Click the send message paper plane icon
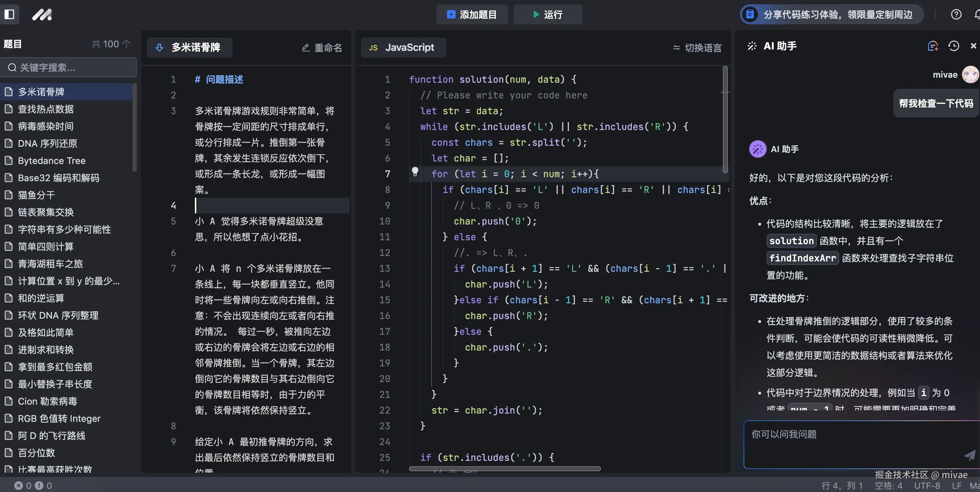Viewport: 980px width, 492px height. coord(969,455)
